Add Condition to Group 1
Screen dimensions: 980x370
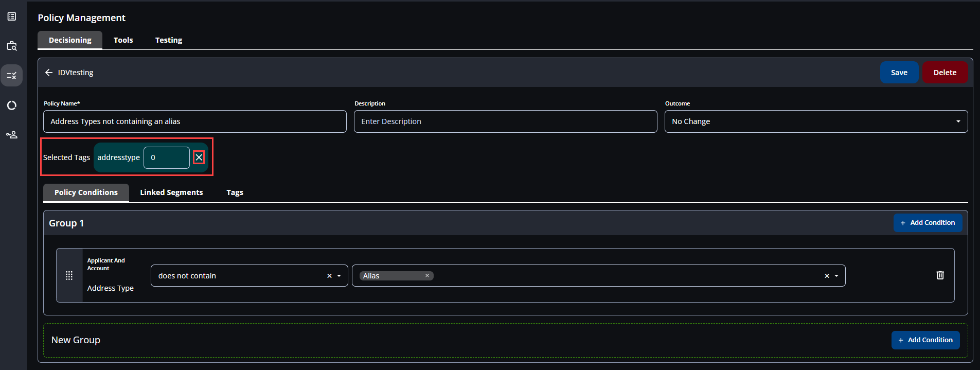pyautogui.click(x=928, y=223)
